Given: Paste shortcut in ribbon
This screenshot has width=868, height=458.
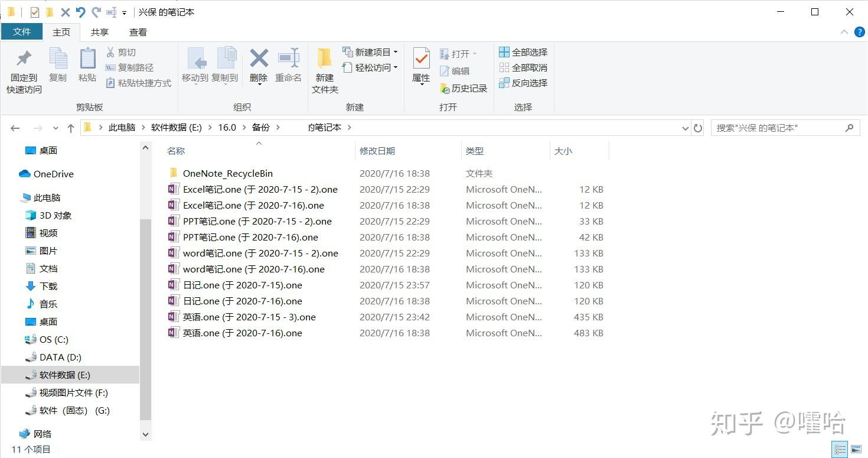Looking at the screenshot, I should (138, 83).
